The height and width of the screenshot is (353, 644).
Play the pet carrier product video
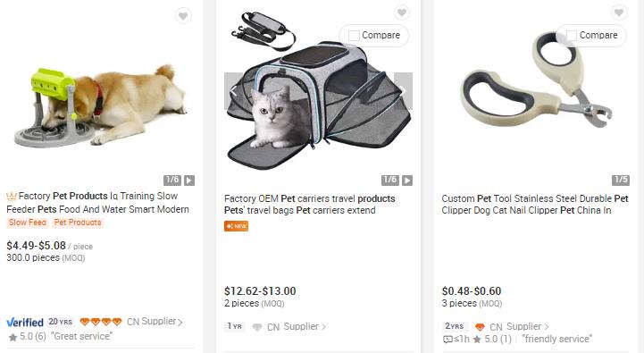(x=407, y=181)
